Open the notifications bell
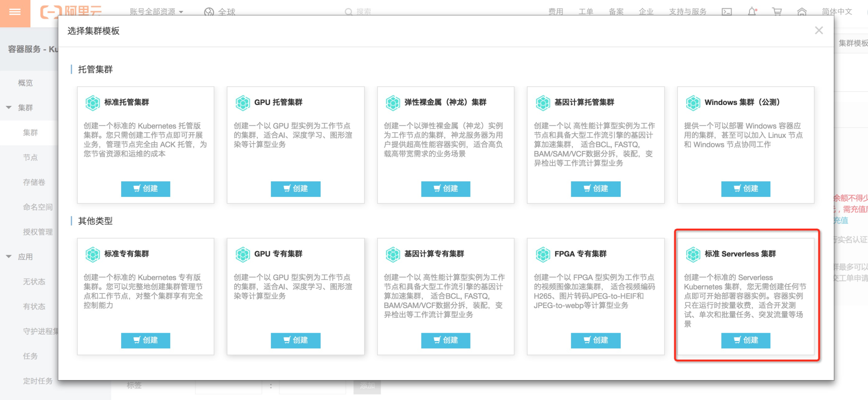 752,12
